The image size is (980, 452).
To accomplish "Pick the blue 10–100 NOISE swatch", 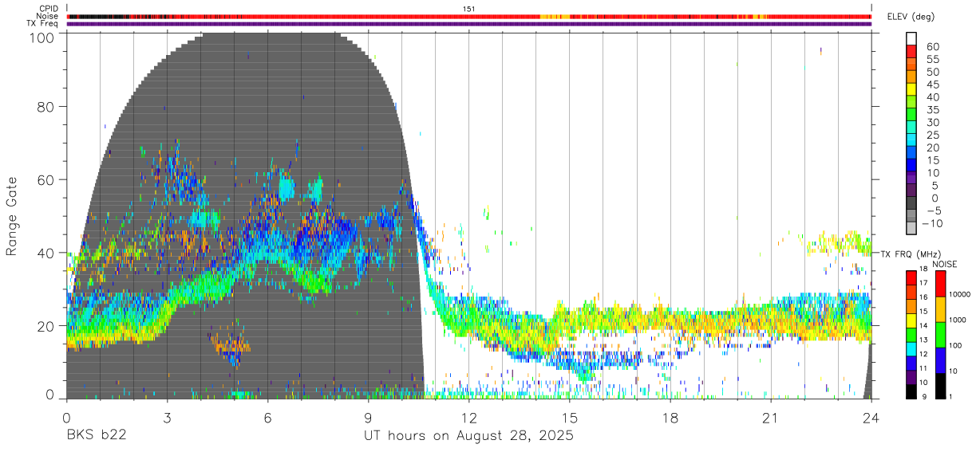I will 940,360.
